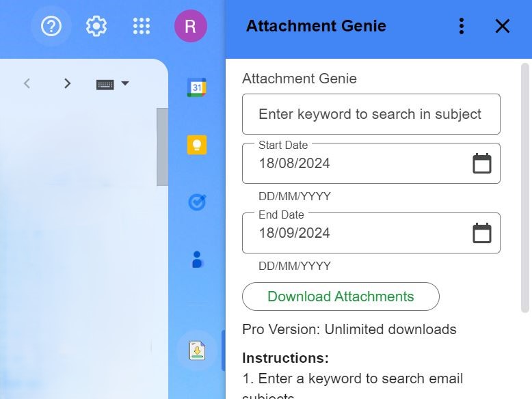The width and height of the screenshot is (532, 399).
Task: Open the Google apps grid
Action: pyautogui.click(x=142, y=26)
